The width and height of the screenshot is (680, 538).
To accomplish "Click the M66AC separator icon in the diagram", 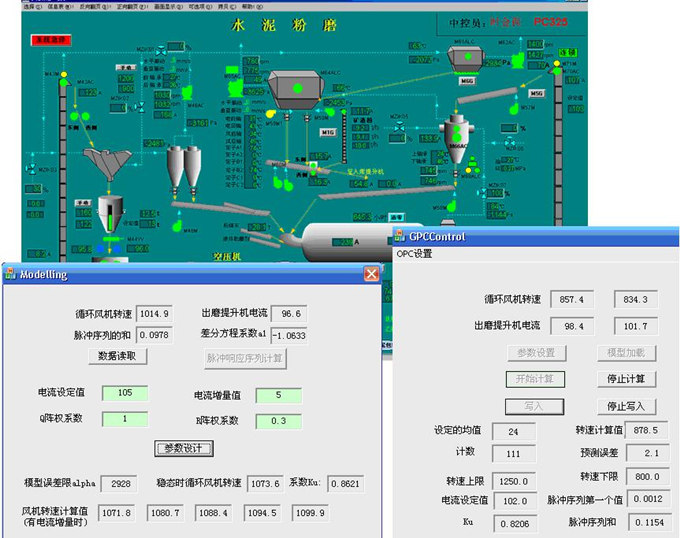I will (456, 134).
